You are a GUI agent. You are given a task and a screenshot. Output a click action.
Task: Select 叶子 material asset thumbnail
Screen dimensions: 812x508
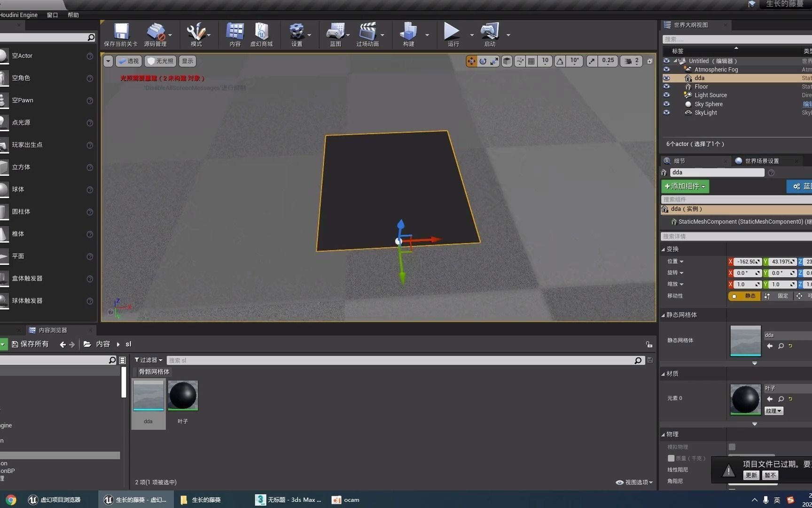(183, 396)
